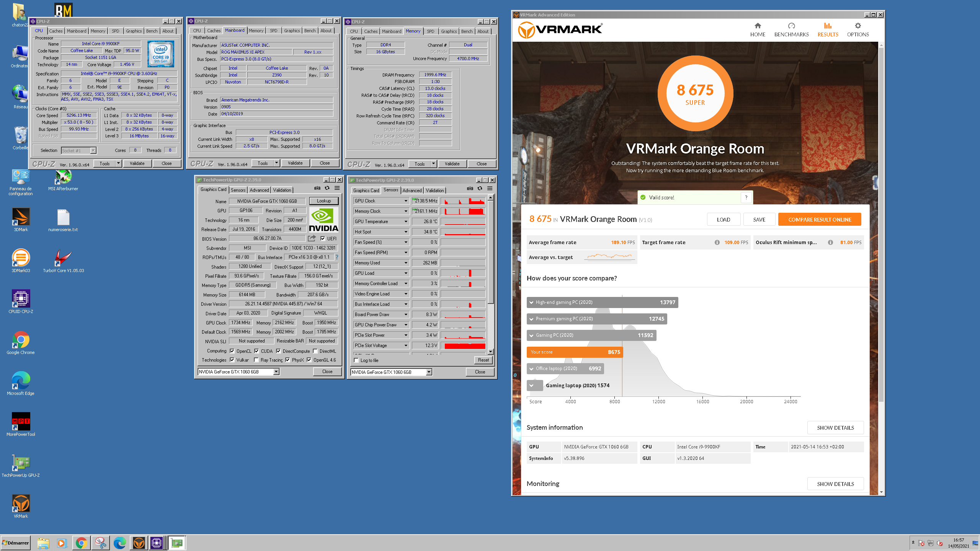Click COMPARE RESULT ONLINE button
The height and width of the screenshot is (551, 980).
tap(820, 220)
